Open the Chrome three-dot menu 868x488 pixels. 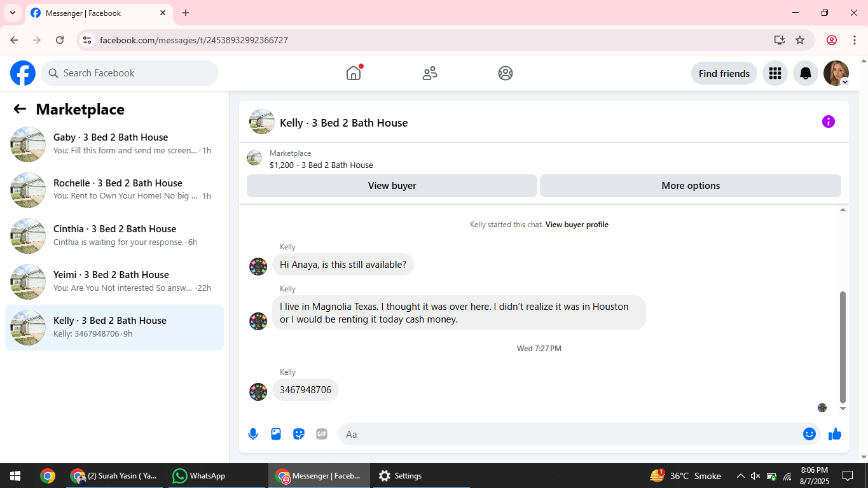click(855, 40)
